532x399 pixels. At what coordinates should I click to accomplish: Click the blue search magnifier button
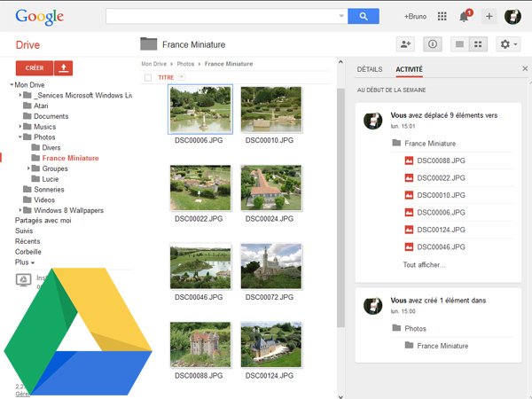364,16
